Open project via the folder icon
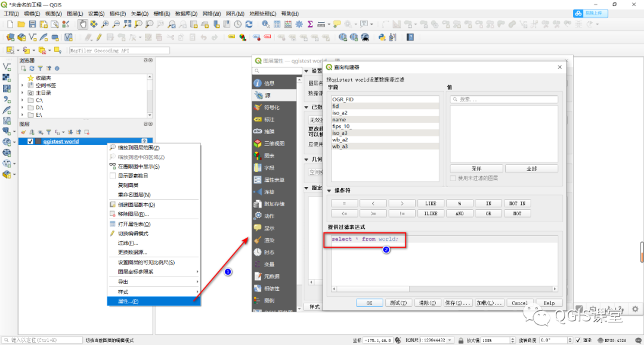Image resolution: width=644 pixels, height=345 pixels. (x=21, y=24)
